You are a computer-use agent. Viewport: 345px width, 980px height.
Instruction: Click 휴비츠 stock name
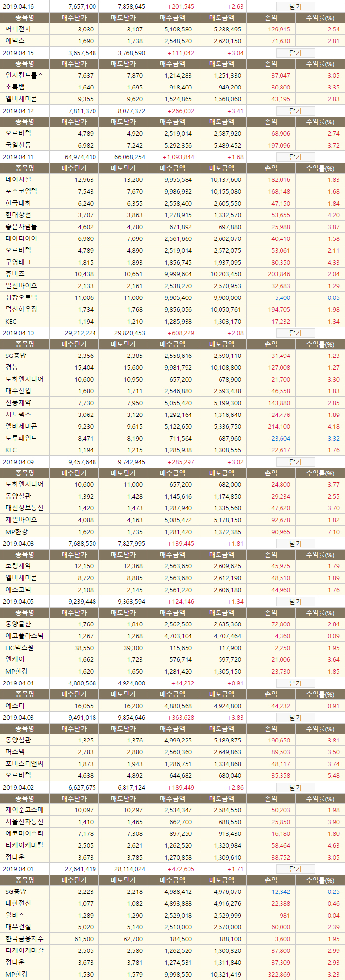point(15,274)
